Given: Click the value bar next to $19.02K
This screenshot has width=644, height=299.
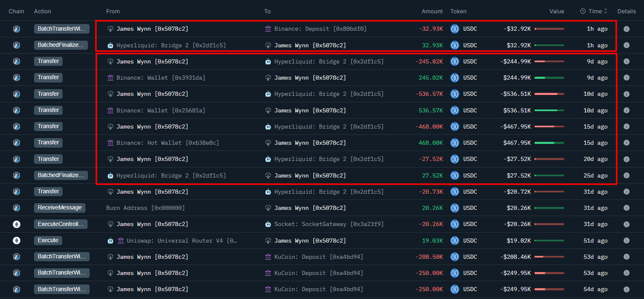Looking at the screenshot, I should click(x=549, y=240).
